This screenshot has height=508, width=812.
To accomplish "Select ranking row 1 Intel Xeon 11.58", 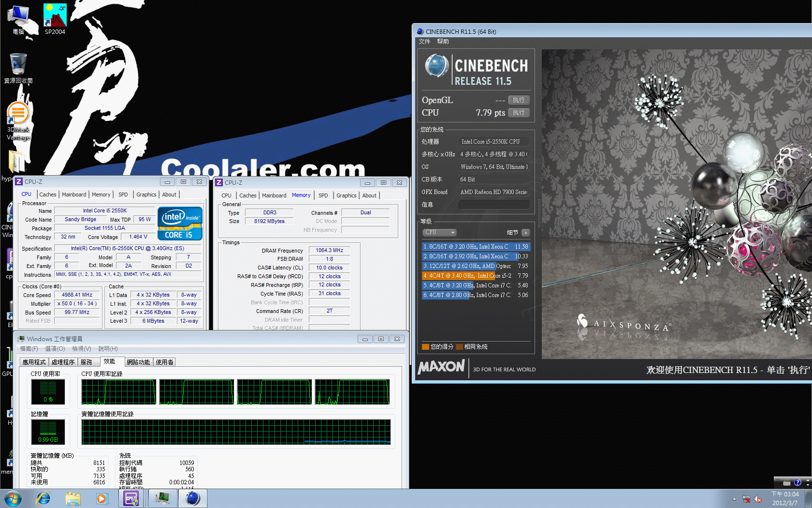I will (x=476, y=247).
